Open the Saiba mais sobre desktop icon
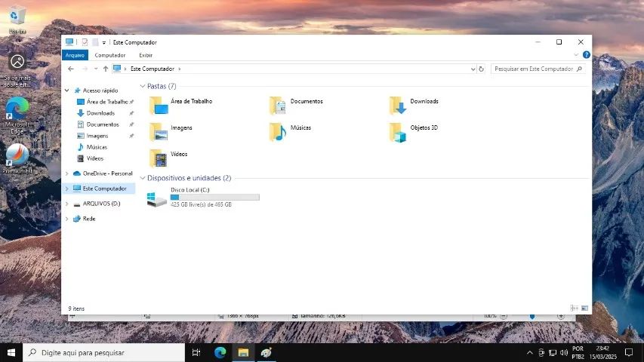 click(17, 71)
